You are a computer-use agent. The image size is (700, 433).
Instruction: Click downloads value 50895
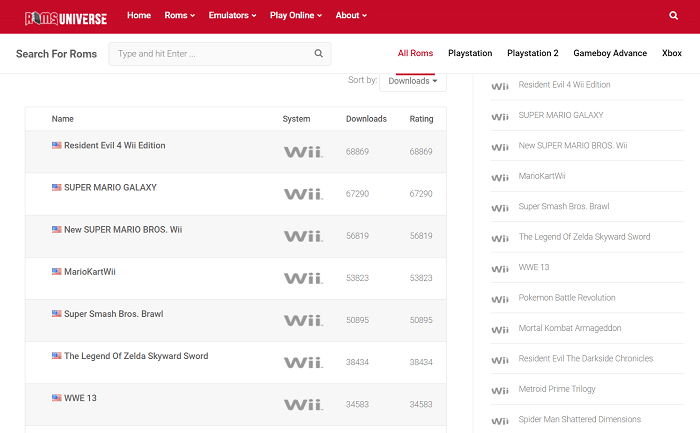coord(357,320)
